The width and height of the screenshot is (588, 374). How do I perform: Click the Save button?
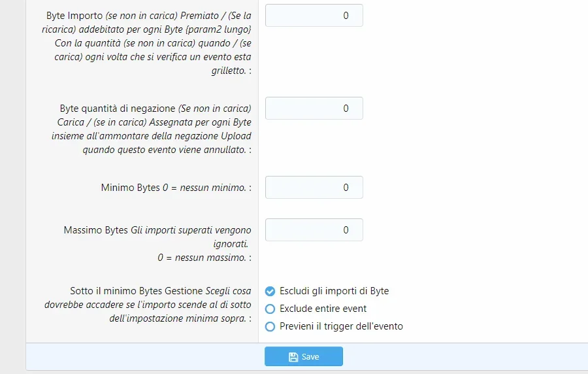point(303,356)
